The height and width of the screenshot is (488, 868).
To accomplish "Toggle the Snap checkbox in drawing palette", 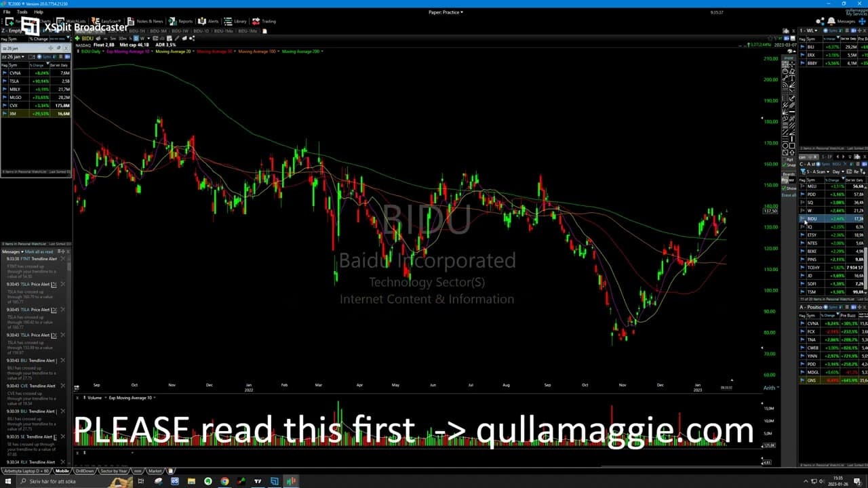I will (x=784, y=165).
